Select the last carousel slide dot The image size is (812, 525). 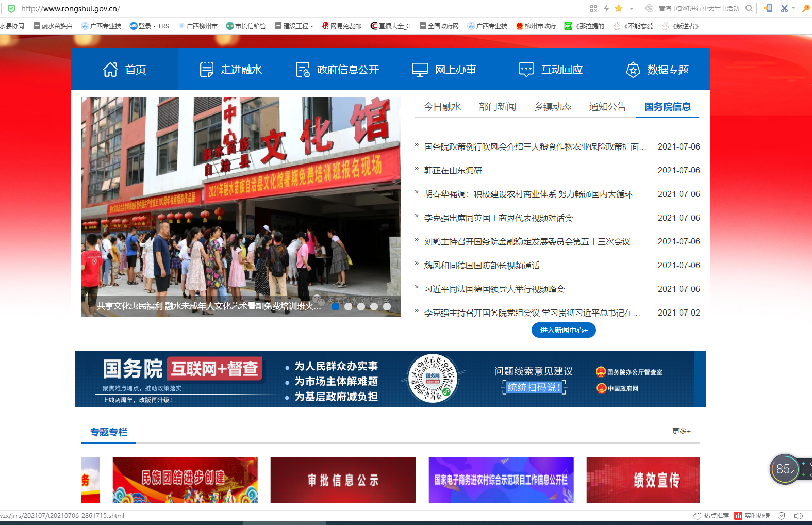coord(387,306)
